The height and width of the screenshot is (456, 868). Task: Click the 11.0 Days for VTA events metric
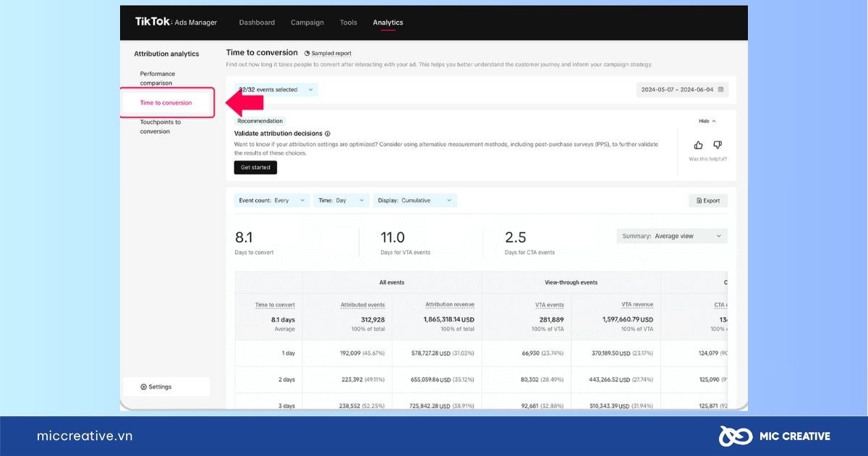pyautogui.click(x=405, y=242)
